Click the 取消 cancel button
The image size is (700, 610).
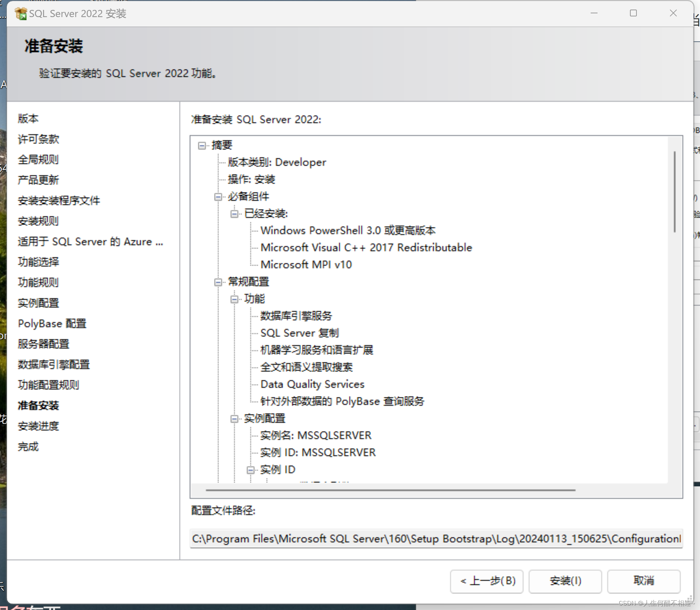[x=644, y=581]
